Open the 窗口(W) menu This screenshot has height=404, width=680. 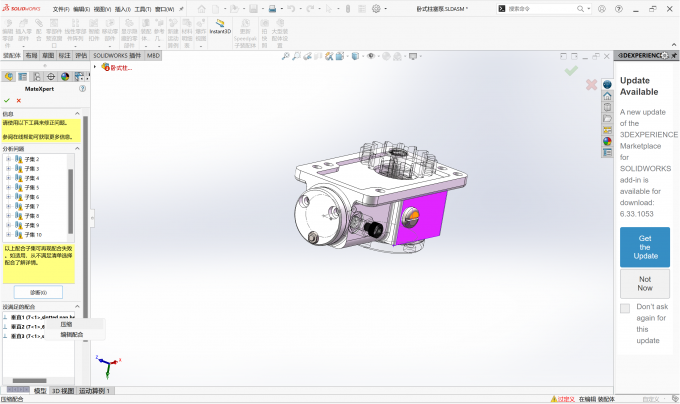(164, 9)
